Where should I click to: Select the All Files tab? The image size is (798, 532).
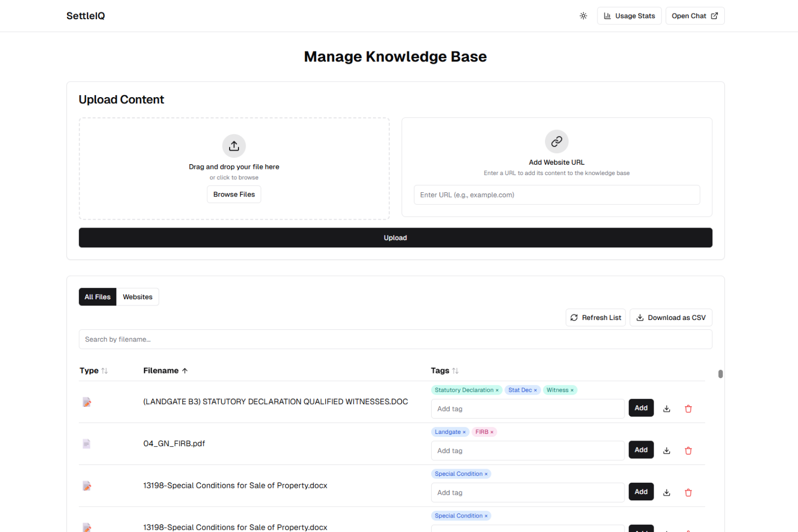(x=97, y=297)
